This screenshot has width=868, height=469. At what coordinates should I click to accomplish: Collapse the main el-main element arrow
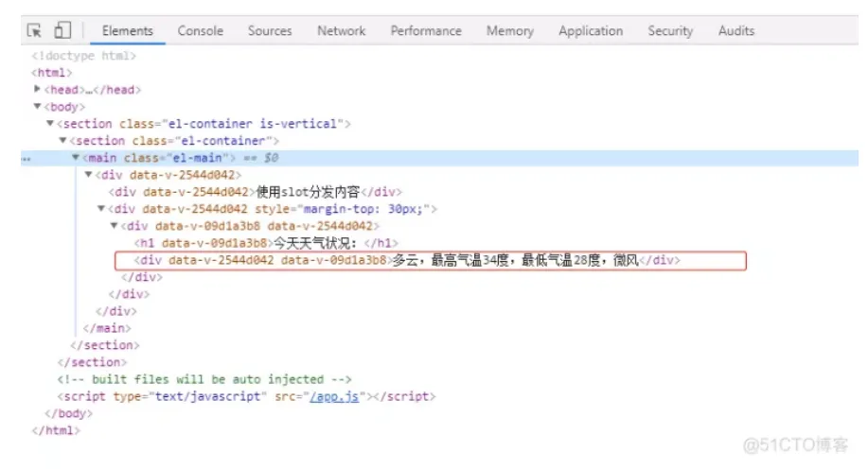(76, 158)
